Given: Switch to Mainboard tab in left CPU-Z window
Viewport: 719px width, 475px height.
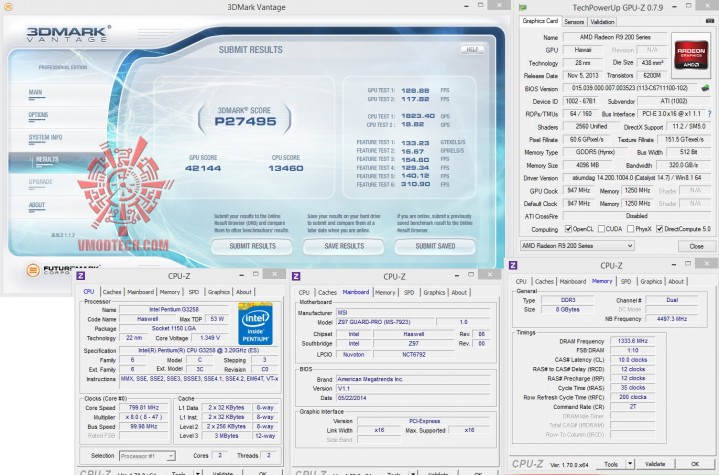Looking at the screenshot, I should pyautogui.click(x=140, y=292).
